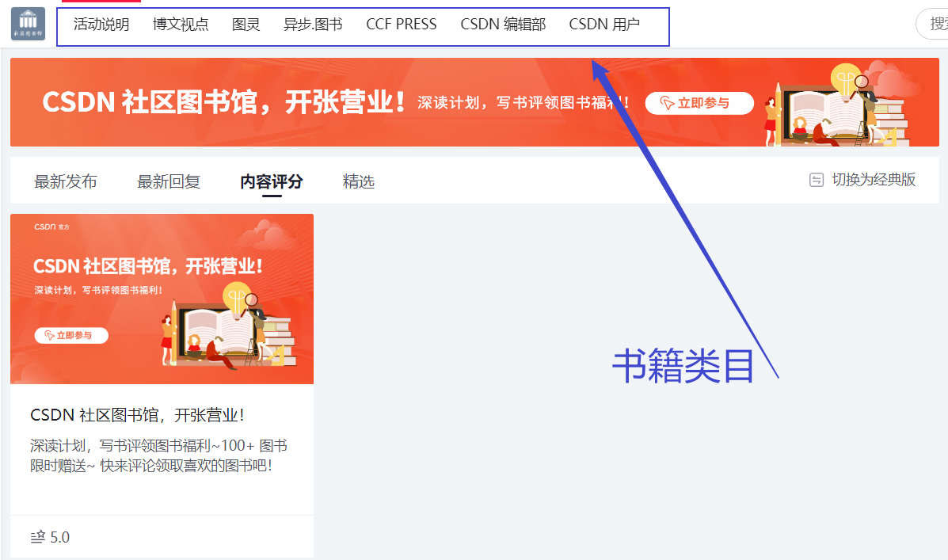The image size is (948, 560).
Task: Click the library building logo icon
Action: (28, 24)
